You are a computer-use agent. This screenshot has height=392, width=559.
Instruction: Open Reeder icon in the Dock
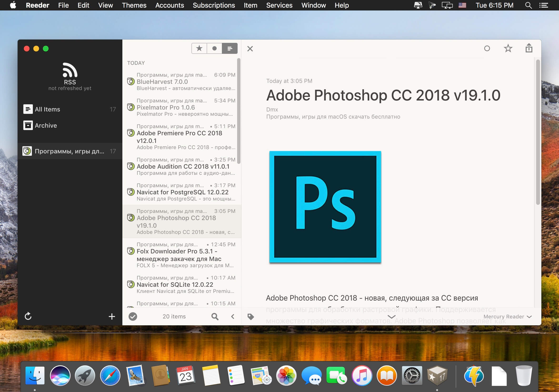[x=437, y=375]
